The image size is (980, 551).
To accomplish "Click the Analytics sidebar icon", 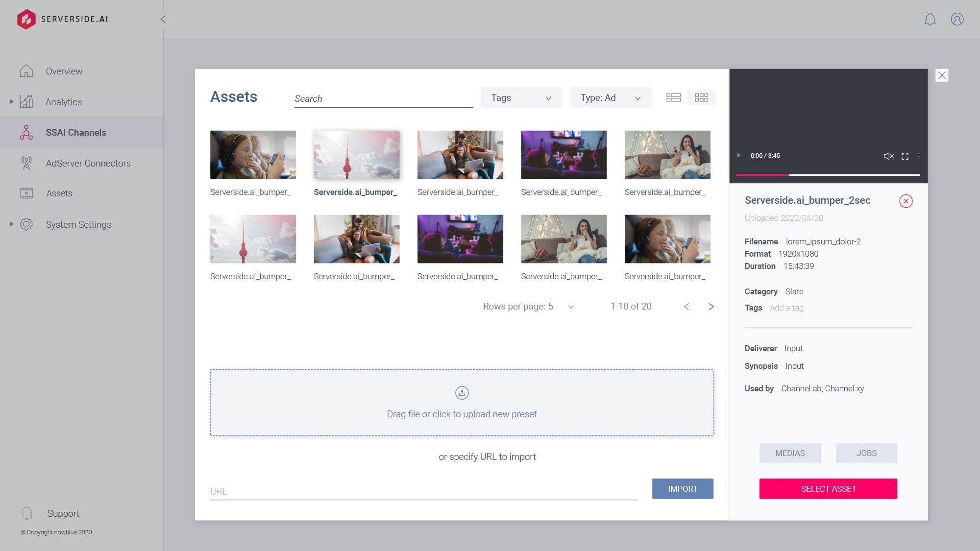I will click(x=27, y=101).
